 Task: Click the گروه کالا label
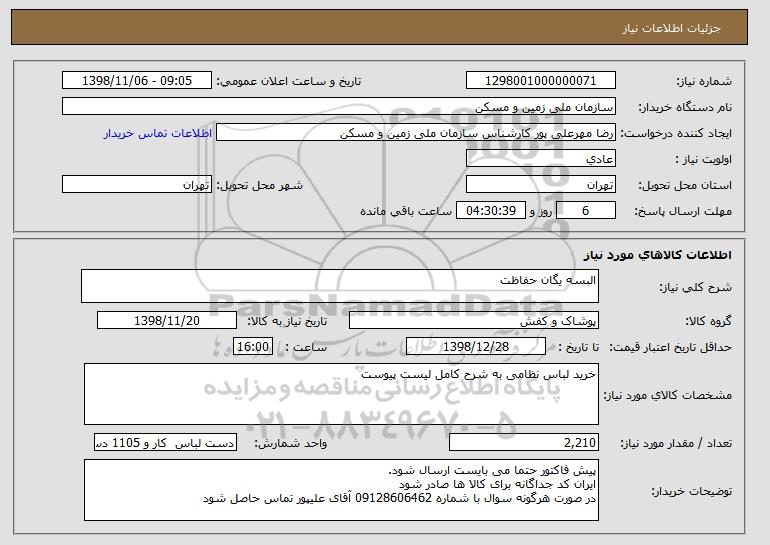coord(708,321)
